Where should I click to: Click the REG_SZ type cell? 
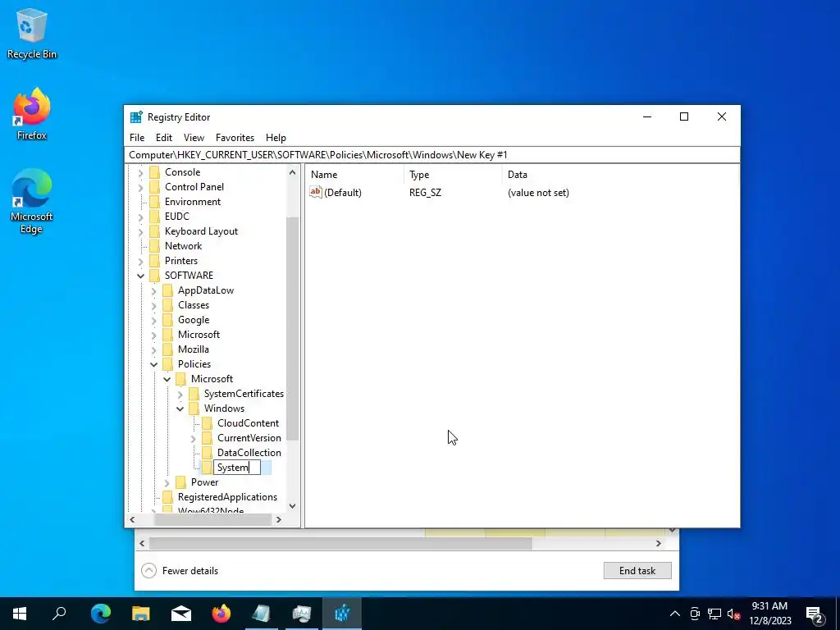[426, 193]
